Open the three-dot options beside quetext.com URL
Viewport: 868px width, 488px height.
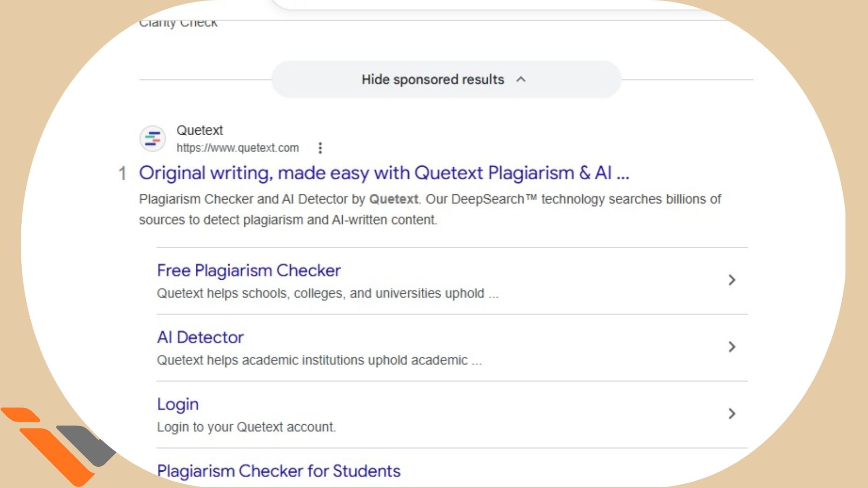point(320,148)
